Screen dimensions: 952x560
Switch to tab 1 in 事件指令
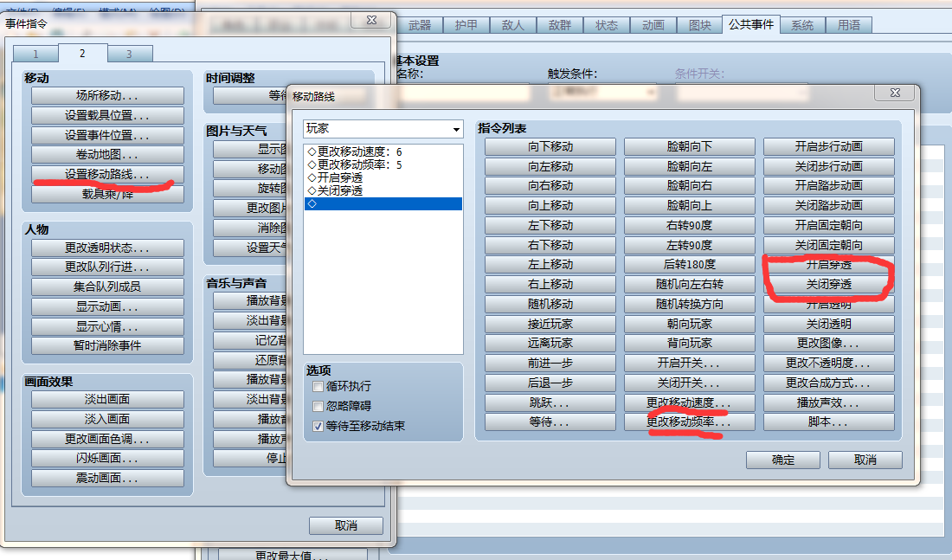pyautogui.click(x=35, y=54)
